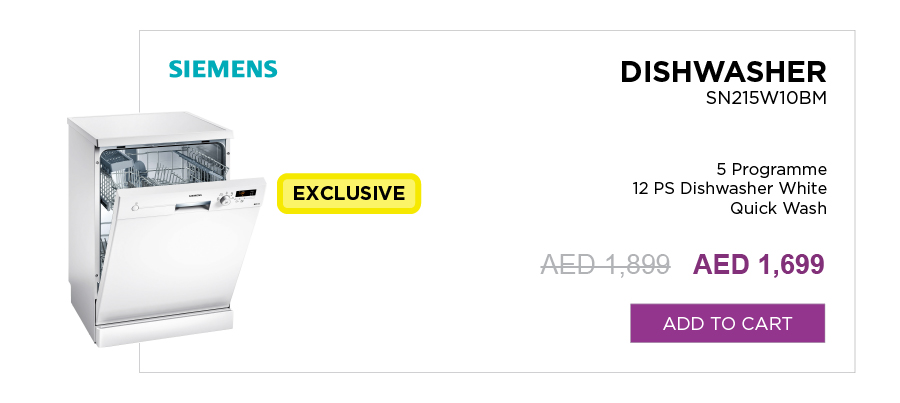The image size is (900, 403).
Task: Click the upper dish rack inside the dishwasher
Action: [166, 168]
